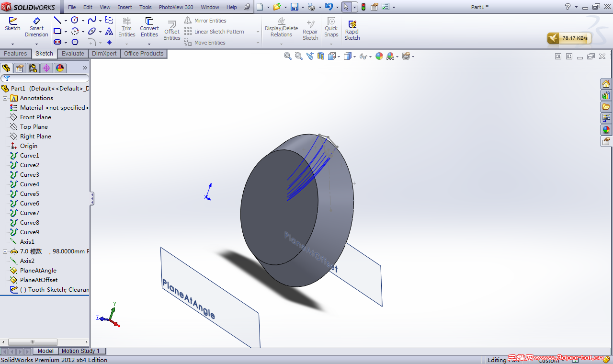Click the Rebuild traffic light icon

click(363, 7)
